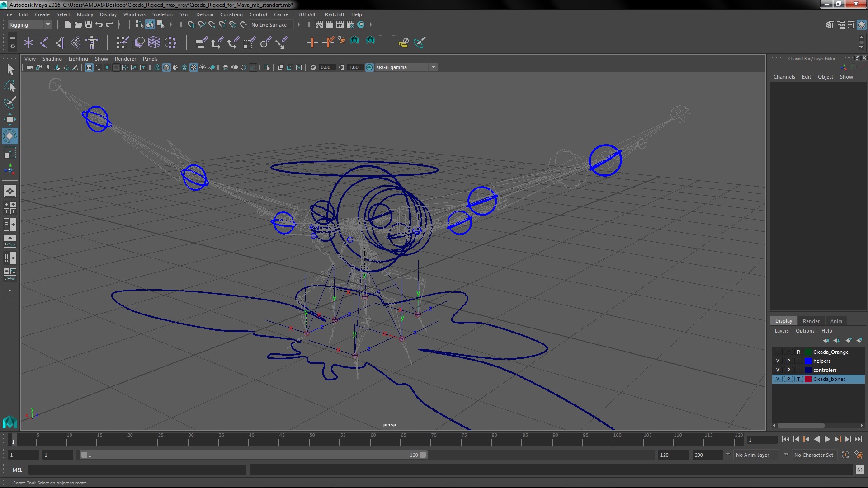The image size is (868, 488).
Task: Click the Lattice deformer shelf icon
Action: click(154, 42)
